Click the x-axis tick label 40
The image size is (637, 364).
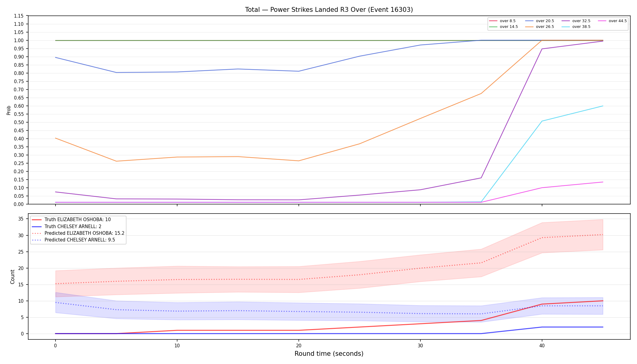click(x=542, y=345)
